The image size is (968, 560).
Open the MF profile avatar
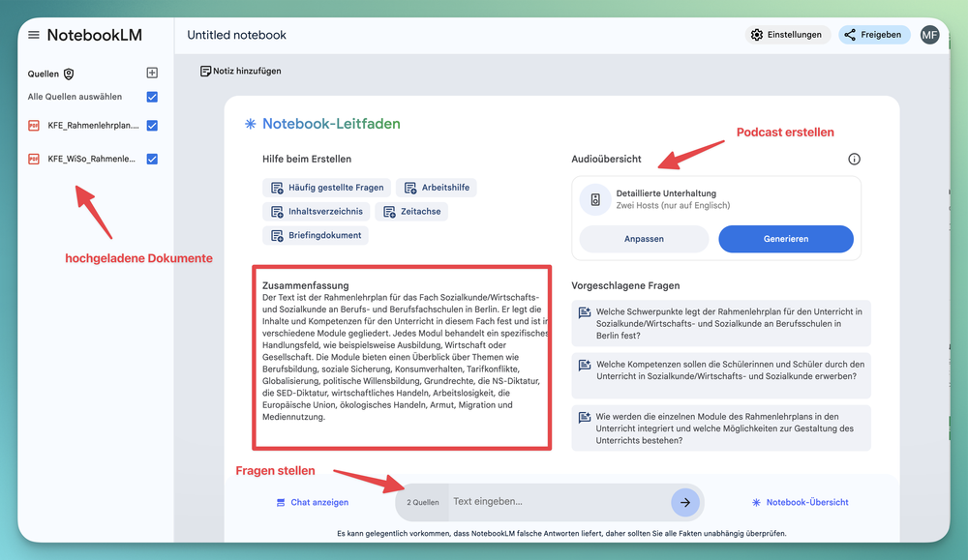click(929, 35)
